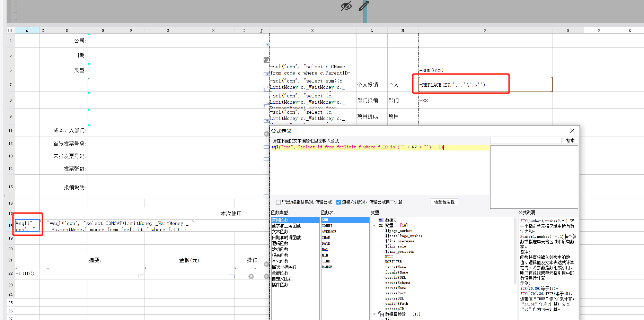
Task: Click the gear icon beside row 11
Action: pyautogui.click(x=266, y=134)
